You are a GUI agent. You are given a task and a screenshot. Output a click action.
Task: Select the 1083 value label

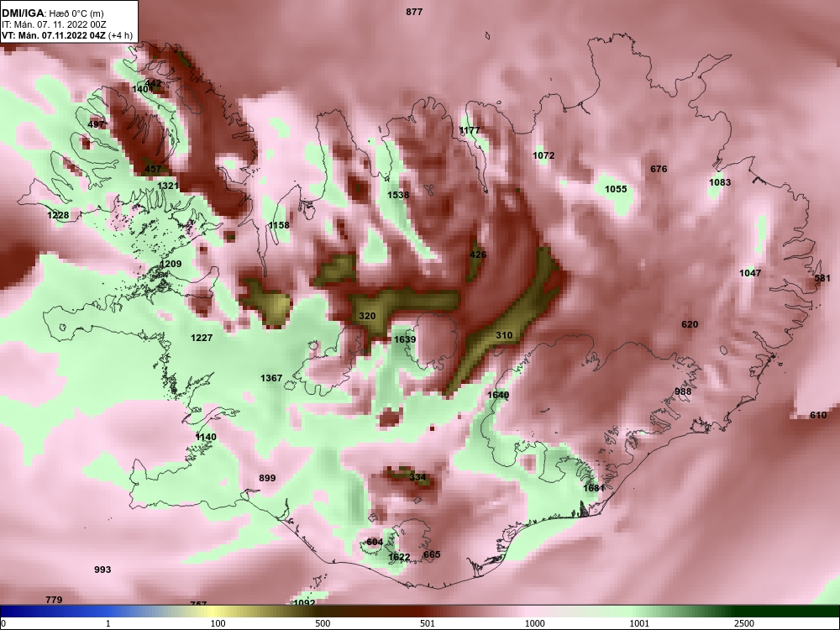click(720, 182)
